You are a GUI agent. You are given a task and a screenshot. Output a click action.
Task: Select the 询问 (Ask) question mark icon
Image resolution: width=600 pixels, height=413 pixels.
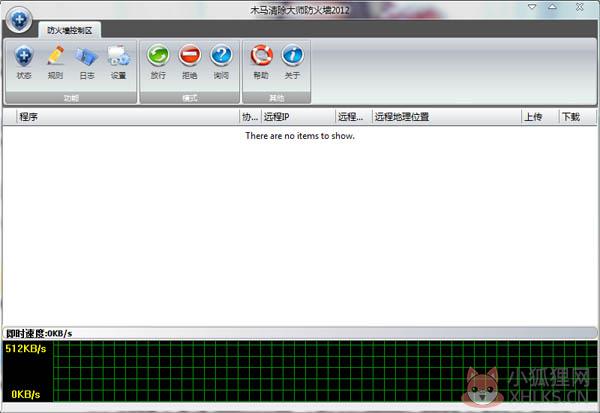tap(221, 62)
